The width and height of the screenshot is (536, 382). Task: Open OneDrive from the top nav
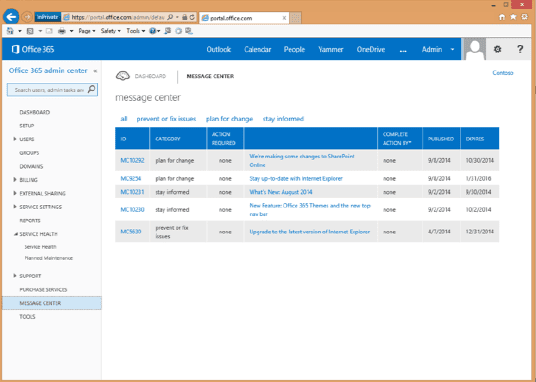point(371,49)
